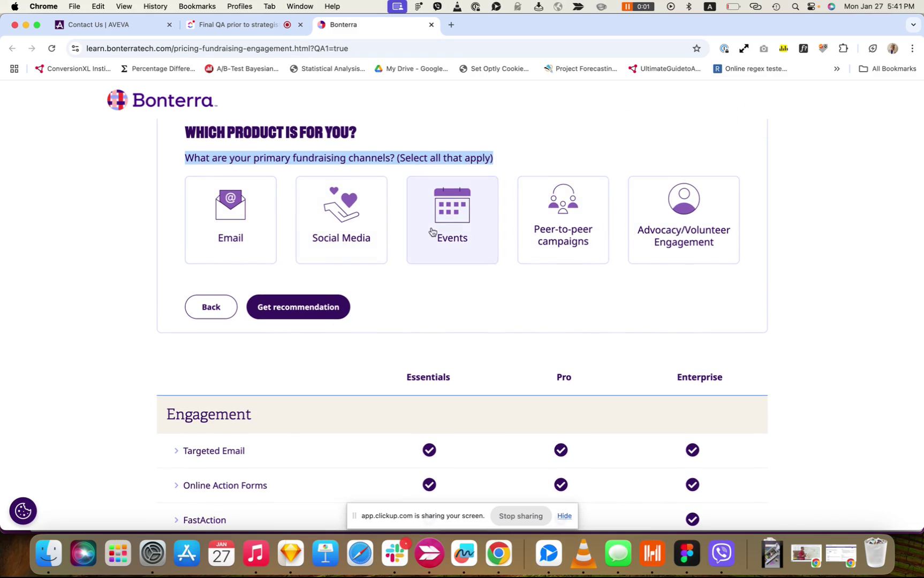
Task: Open Keynote from the Dock
Action: tap(325, 553)
